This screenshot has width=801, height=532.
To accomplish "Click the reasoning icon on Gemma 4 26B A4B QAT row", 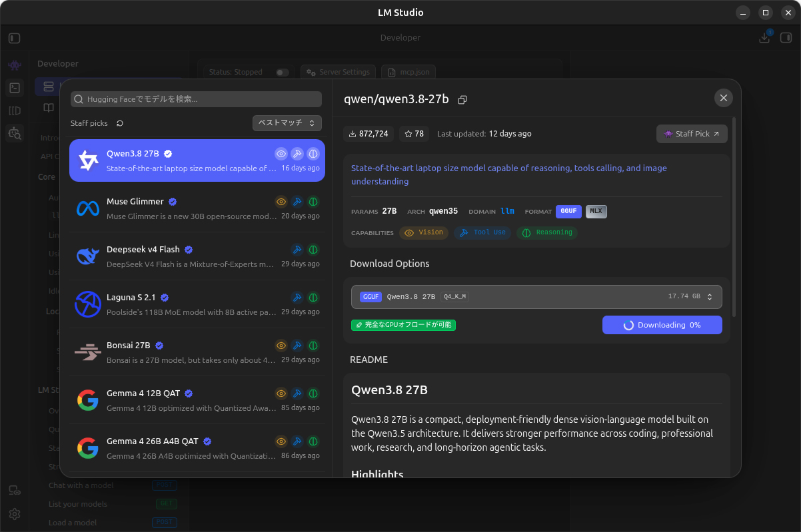I will click(313, 441).
